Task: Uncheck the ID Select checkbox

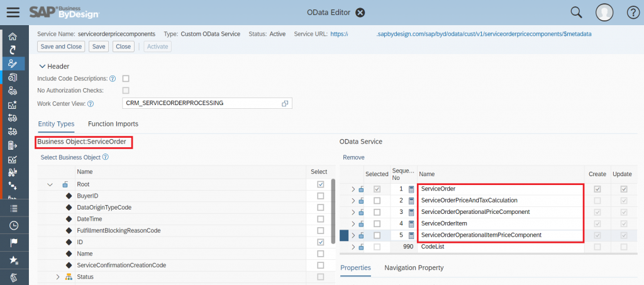Action: coord(320,242)
